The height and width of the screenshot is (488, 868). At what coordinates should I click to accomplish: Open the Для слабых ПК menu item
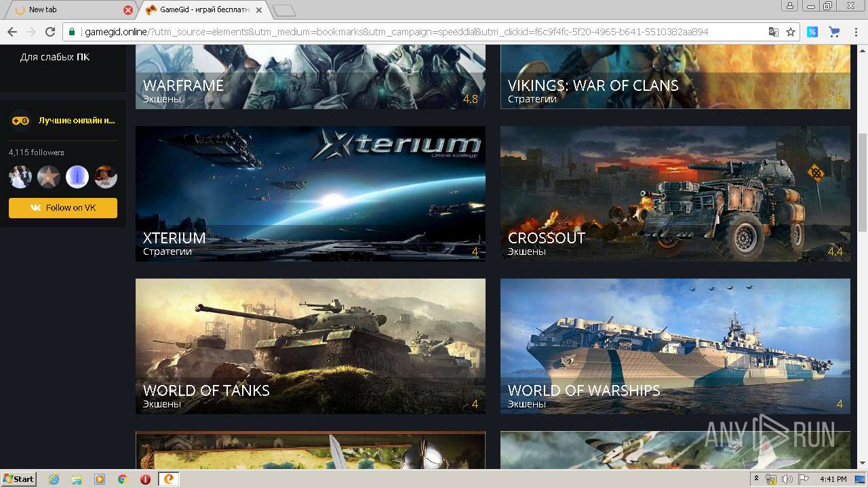click(x=55, y=57)
